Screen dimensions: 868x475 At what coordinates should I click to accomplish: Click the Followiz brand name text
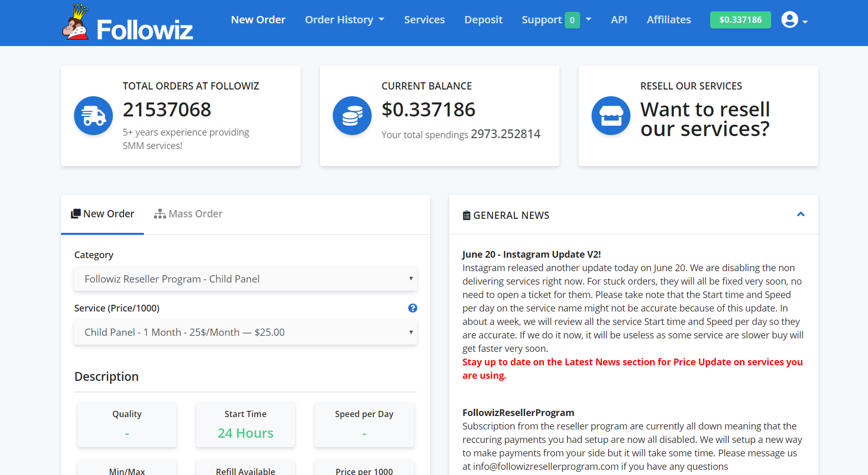click(145, 29)
